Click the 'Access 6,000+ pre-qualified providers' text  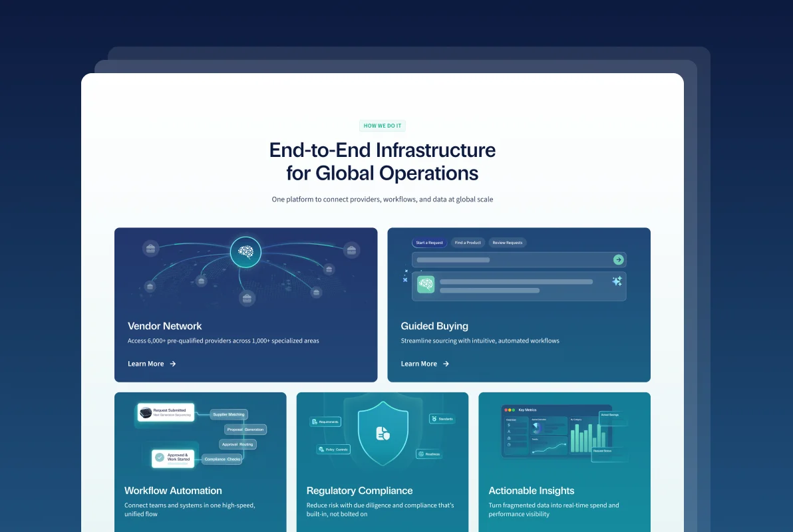223,341
